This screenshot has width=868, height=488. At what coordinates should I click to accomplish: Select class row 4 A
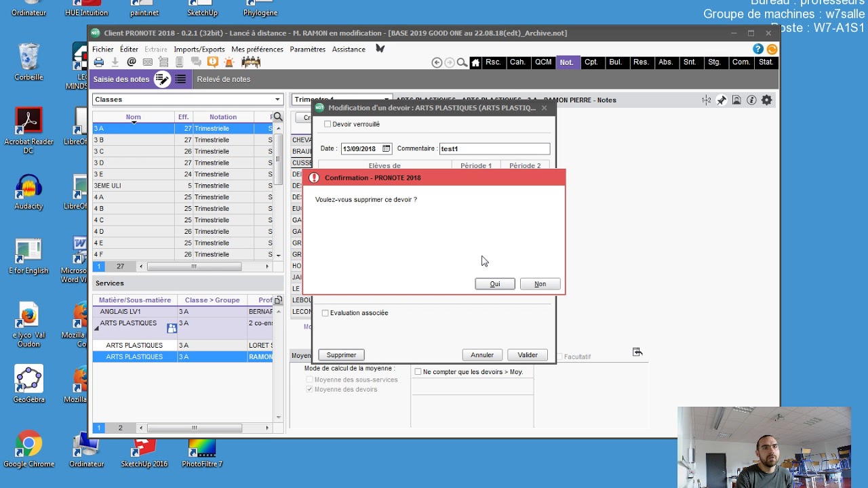point(183,197)
